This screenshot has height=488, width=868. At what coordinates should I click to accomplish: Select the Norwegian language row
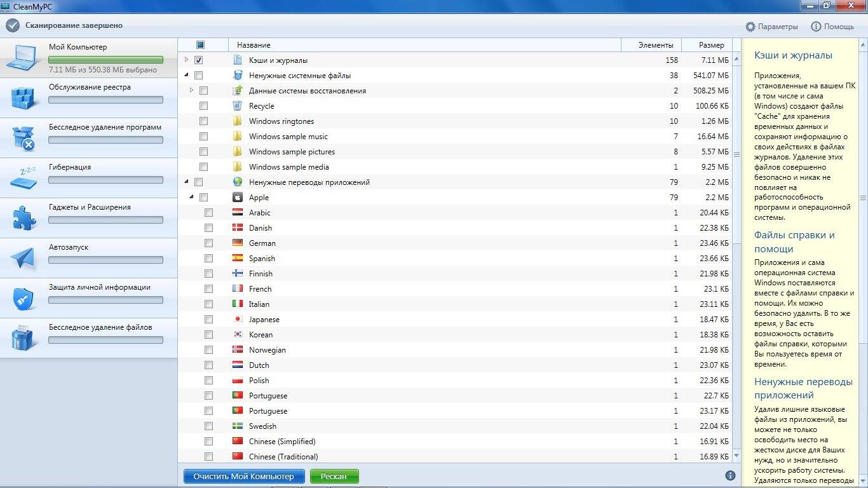click(455, 350)
